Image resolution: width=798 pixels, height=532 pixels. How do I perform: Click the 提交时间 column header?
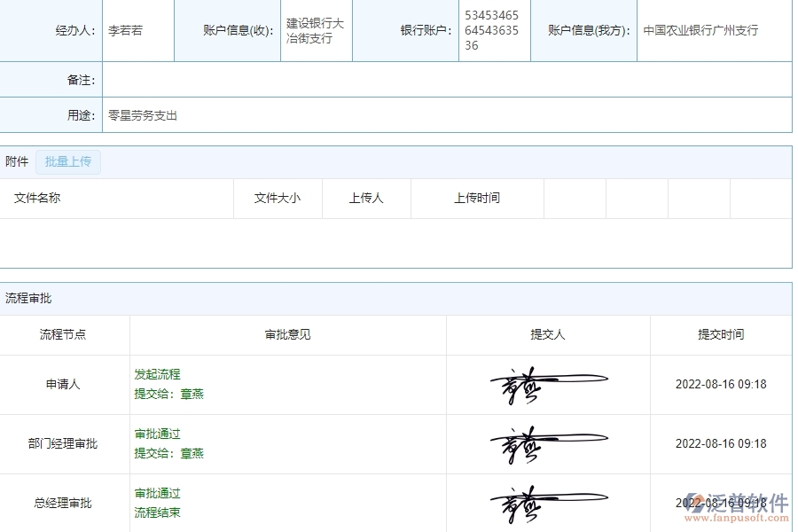721,334
